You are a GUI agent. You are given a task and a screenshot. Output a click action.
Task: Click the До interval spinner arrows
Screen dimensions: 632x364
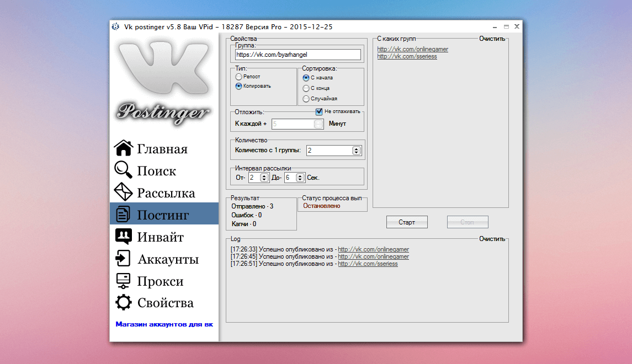300,178
